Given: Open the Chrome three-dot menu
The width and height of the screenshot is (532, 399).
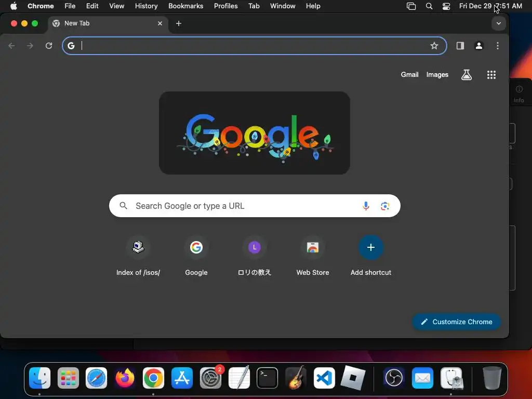Looking at the screenshot, I should 497,46.
